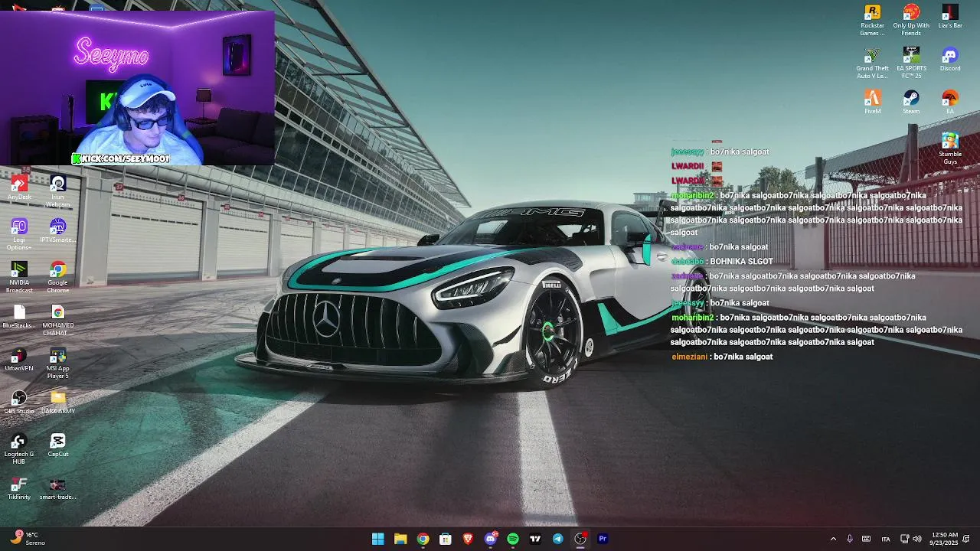Screen dimensions: 980x551
Task: Open the 12:50 AM clock and calendar
Action: pyautogui.click(x=944, y=539)
